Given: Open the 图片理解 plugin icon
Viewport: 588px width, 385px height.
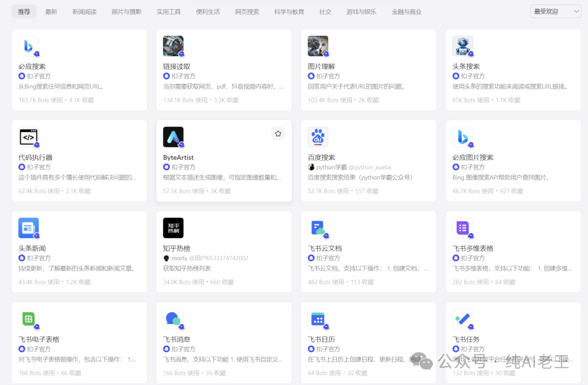Looking at the screenshot, I should [318, 46].
